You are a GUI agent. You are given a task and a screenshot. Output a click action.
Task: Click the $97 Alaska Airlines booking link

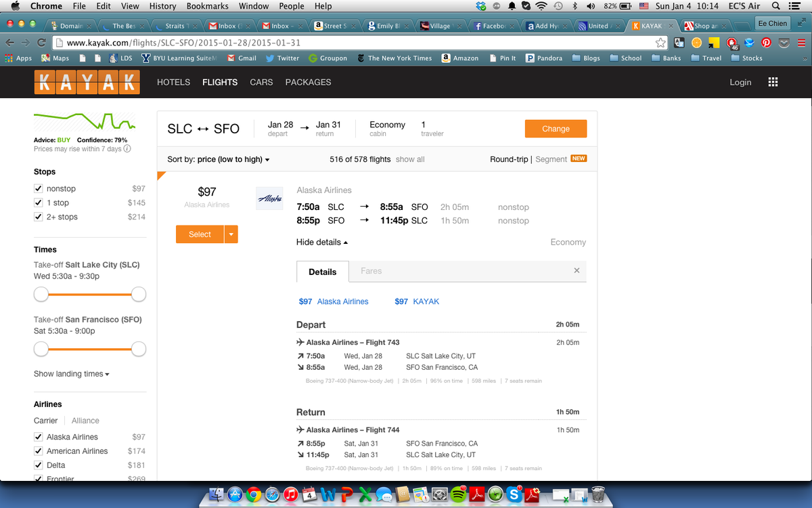[334, 301]
